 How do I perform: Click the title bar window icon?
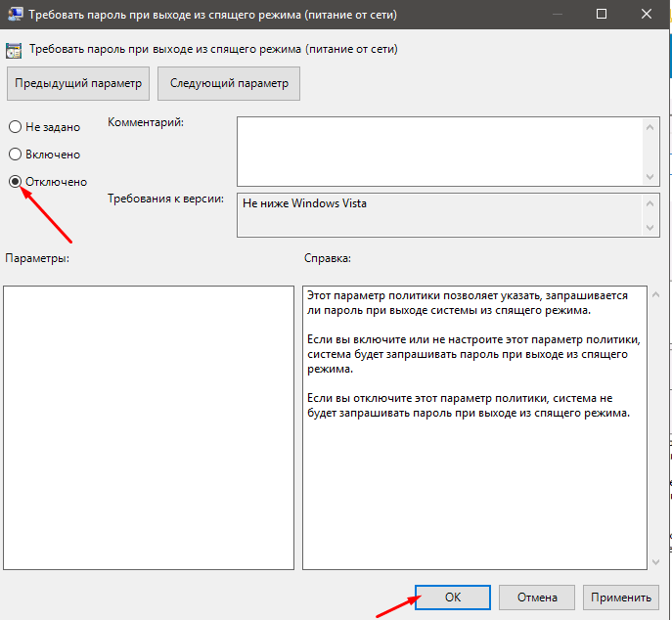pyautogui.click(x=15, y=14)
